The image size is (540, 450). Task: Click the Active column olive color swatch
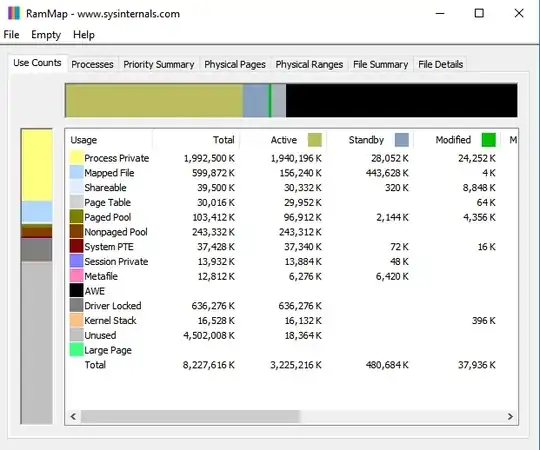point(314,140)
